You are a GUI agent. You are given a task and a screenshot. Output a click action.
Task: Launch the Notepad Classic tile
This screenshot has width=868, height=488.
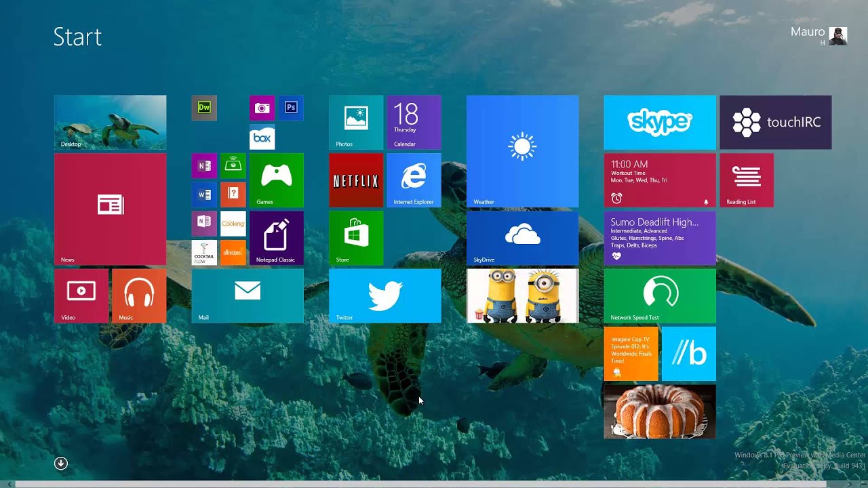(277, 238)
